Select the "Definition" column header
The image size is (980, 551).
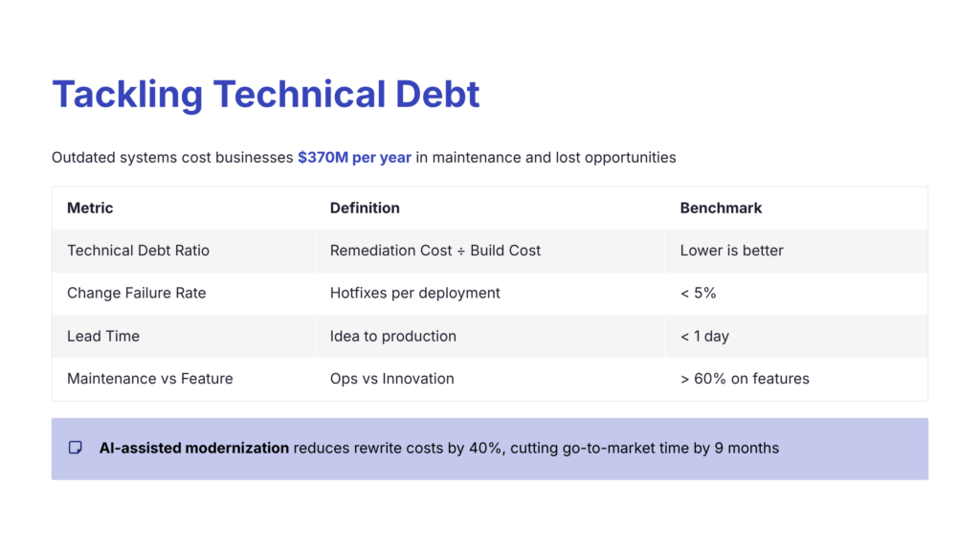point(365,208)
